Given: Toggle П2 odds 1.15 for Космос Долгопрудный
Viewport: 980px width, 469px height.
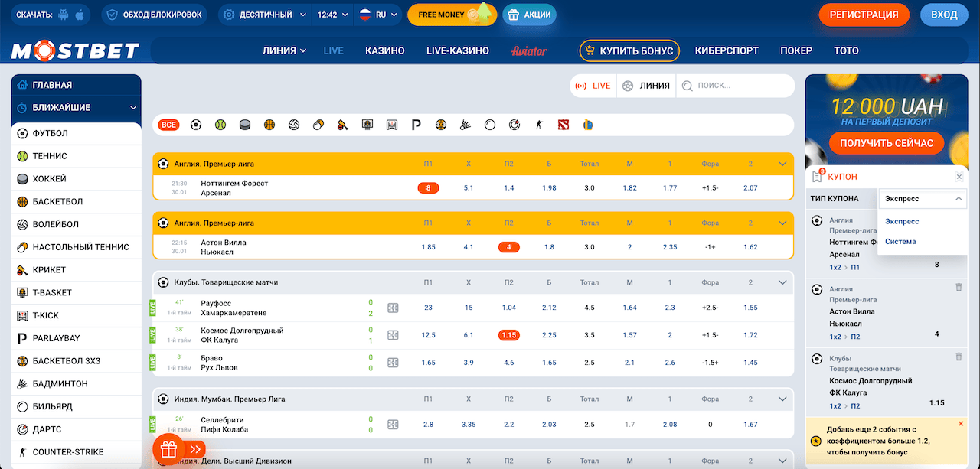Looking at the screenshot, I should pos(508,335).
